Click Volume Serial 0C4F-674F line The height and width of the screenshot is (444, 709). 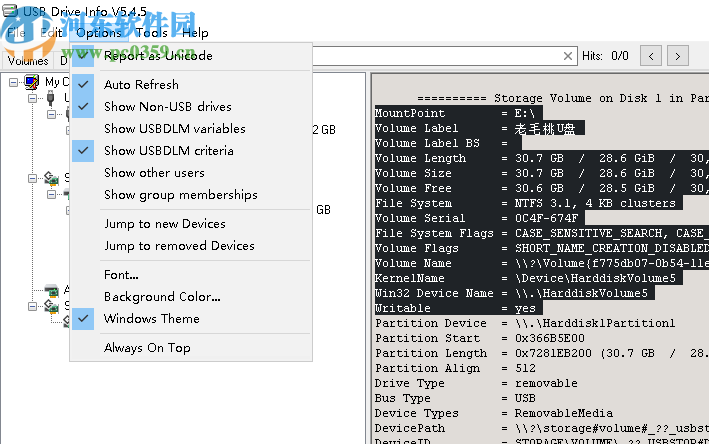tap(479, 218)
